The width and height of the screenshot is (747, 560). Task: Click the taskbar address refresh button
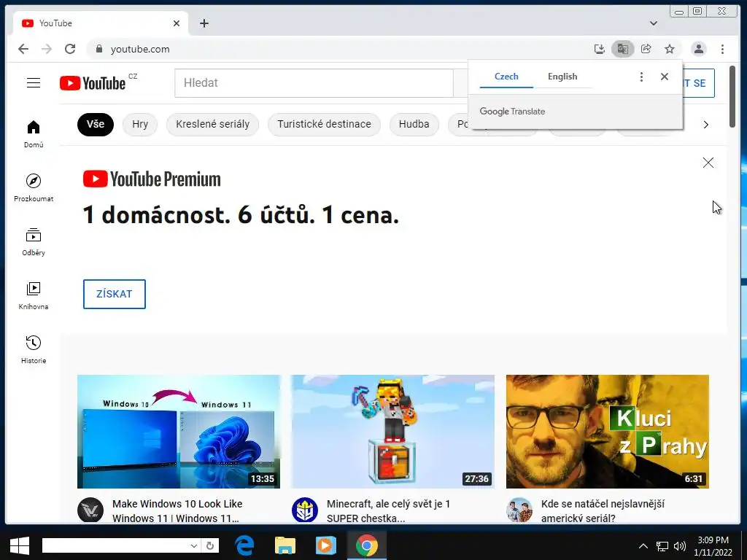(210, 545)
